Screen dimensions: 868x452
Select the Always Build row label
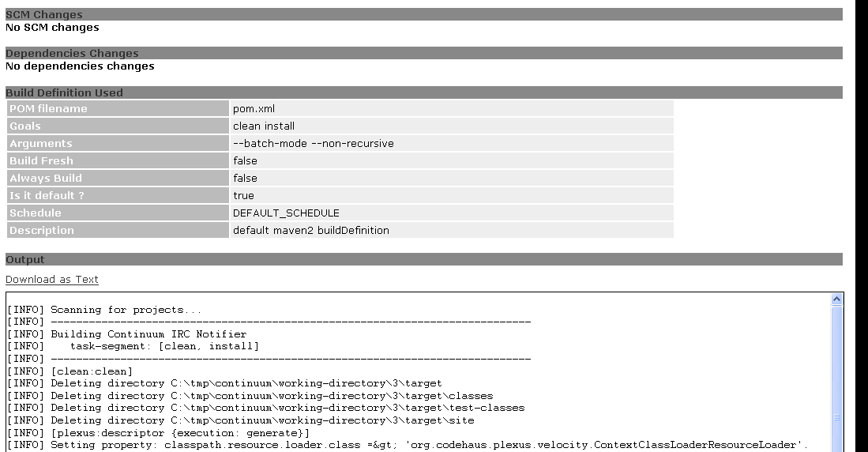(x=118, y=179)
